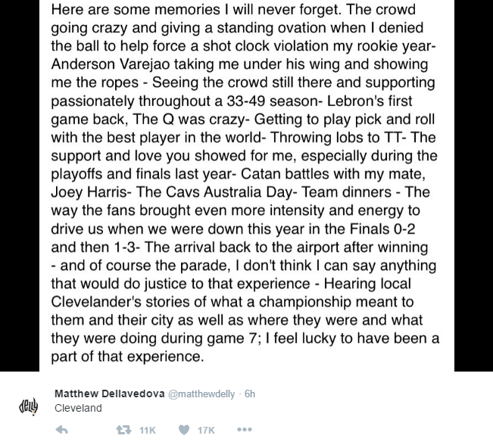This screenshot has height=448, width=493.
Task: Open the 6h timestamp permalink
Action: pos(250,394)
